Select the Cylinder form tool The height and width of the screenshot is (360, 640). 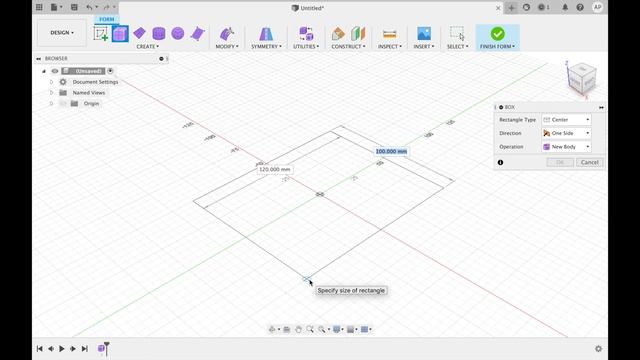158,33
